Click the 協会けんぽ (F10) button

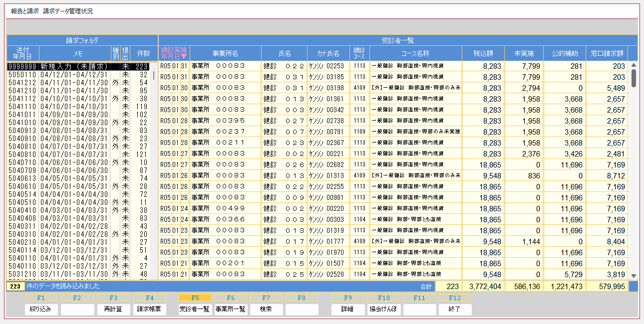384,309
